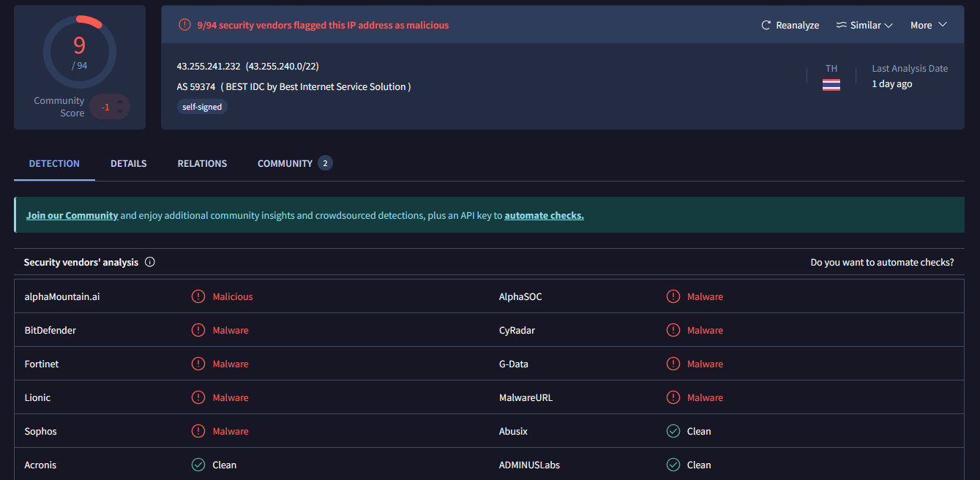
Task: Click the Acronis clean checkmark icon
Action: pyautogui.click(x=198, y=465)
